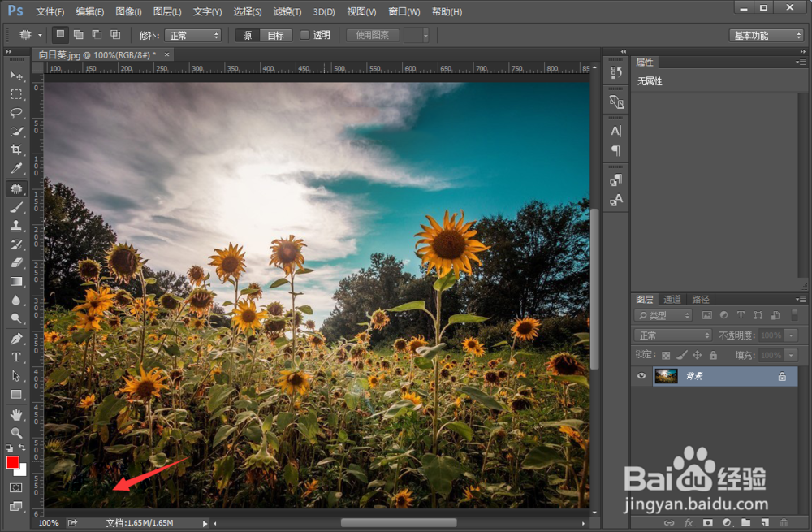
Task: Open the 窗口(W) menu
Action: coord(404,11)
